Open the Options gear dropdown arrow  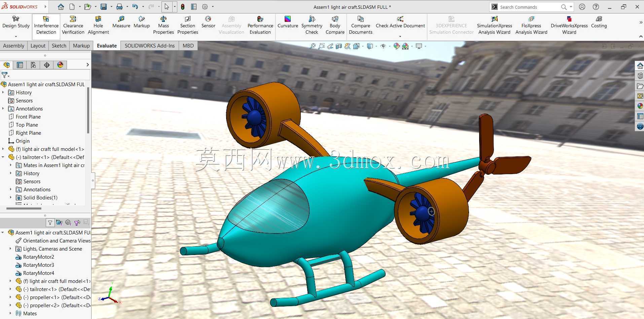pyautogui.click(x=213, y=7)
